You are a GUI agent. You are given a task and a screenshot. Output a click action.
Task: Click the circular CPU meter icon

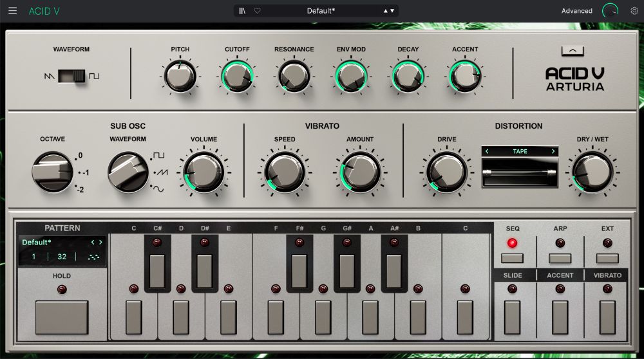tap(610, 11)
